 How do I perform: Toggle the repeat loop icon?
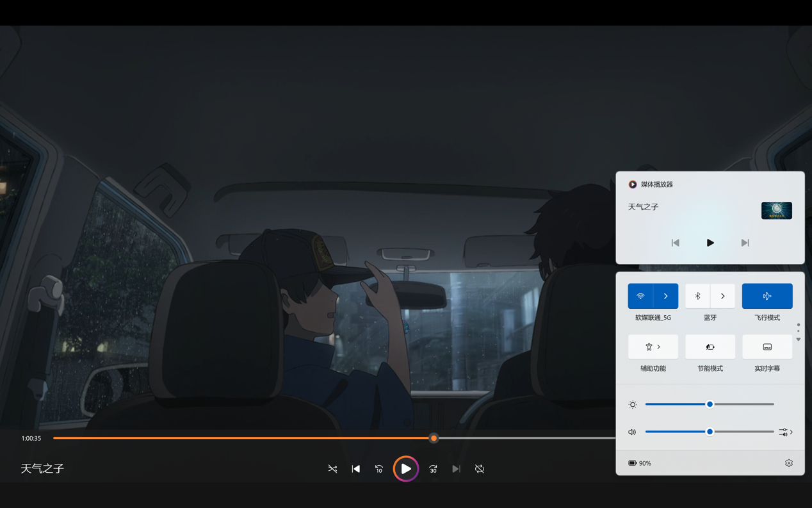479,469
